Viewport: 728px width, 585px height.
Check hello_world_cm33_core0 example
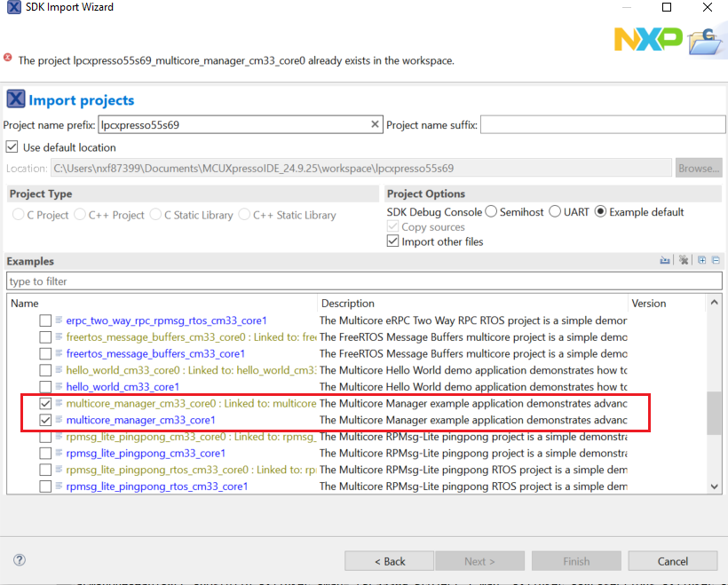(x=45, y=370)
